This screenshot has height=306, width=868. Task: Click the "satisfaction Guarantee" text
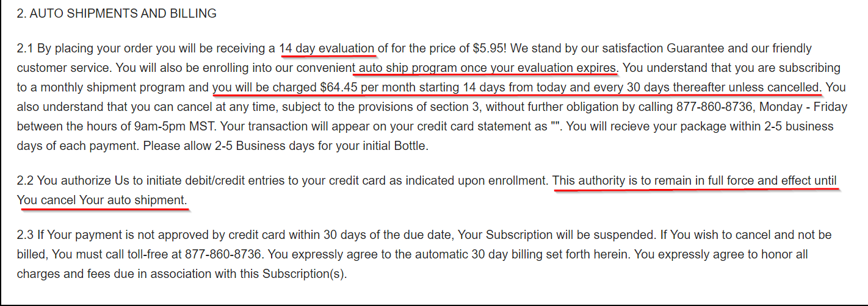611,48
